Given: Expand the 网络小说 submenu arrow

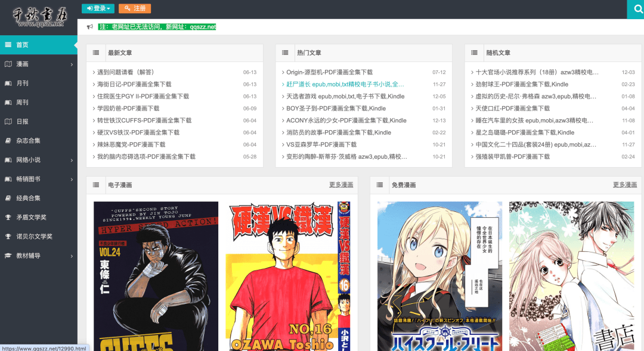Looking at the screenshot, I should (72, 160).
